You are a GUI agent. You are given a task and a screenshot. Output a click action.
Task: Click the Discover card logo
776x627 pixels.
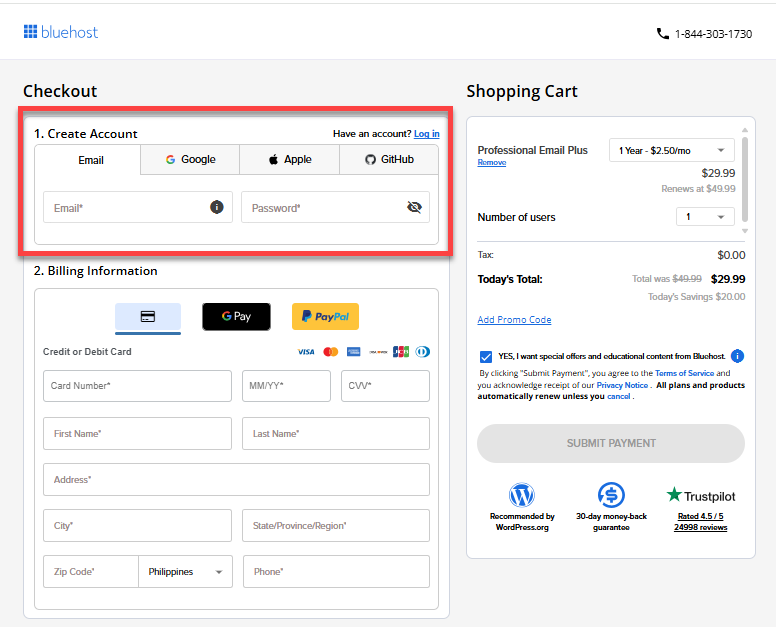pyautogui.click(x=378, y=352)
